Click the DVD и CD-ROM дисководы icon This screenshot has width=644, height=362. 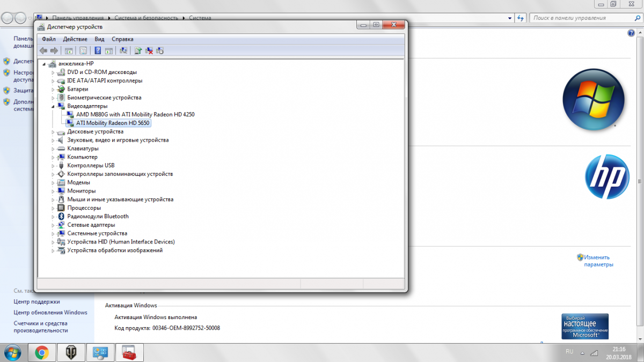[61, 72]
